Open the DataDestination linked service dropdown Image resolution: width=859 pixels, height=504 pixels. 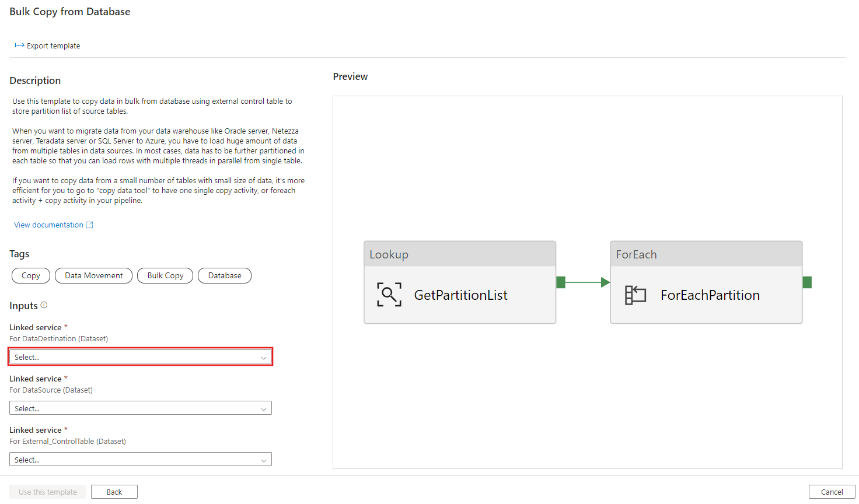pyautogui.click(x=140, y=356)
